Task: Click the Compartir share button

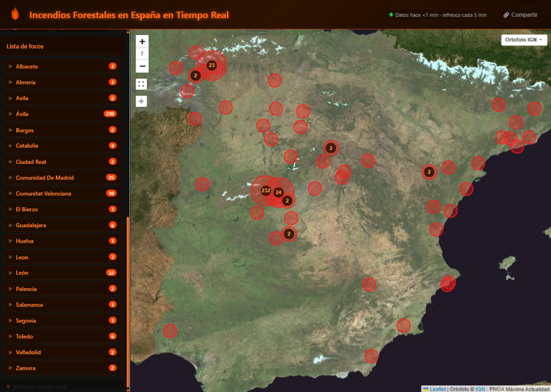Action: click(x=520, y=15)
